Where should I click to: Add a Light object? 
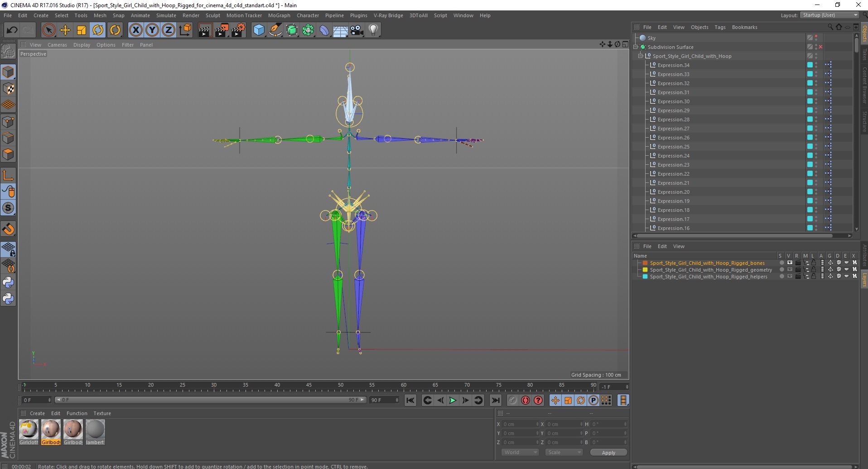click(373, 30)
